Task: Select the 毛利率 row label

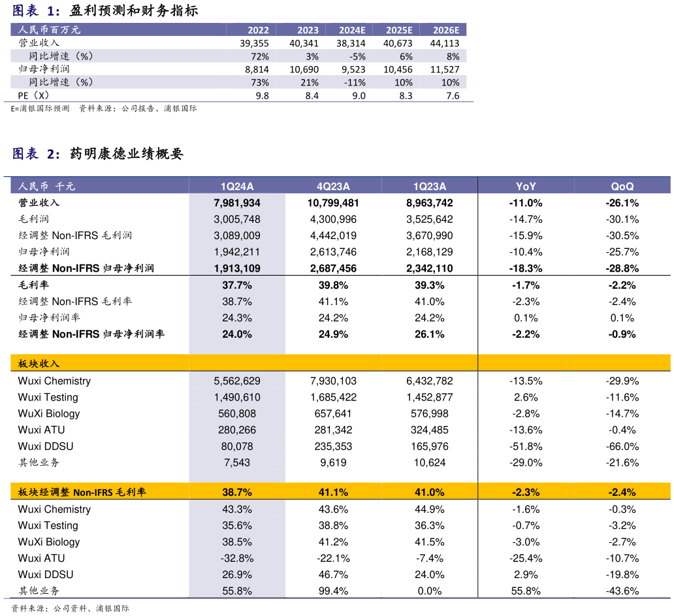Action: pyautogui.click(x=33, y=285)
